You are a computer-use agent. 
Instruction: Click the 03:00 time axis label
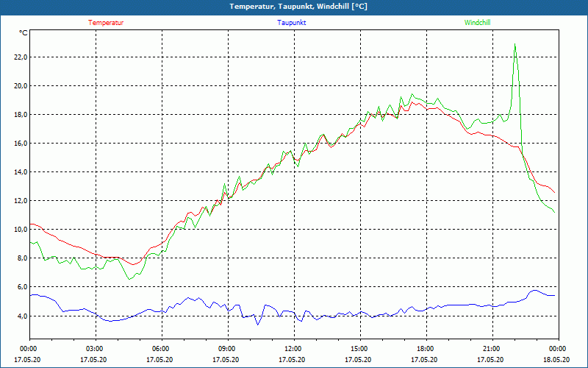(x=93, y=349)
